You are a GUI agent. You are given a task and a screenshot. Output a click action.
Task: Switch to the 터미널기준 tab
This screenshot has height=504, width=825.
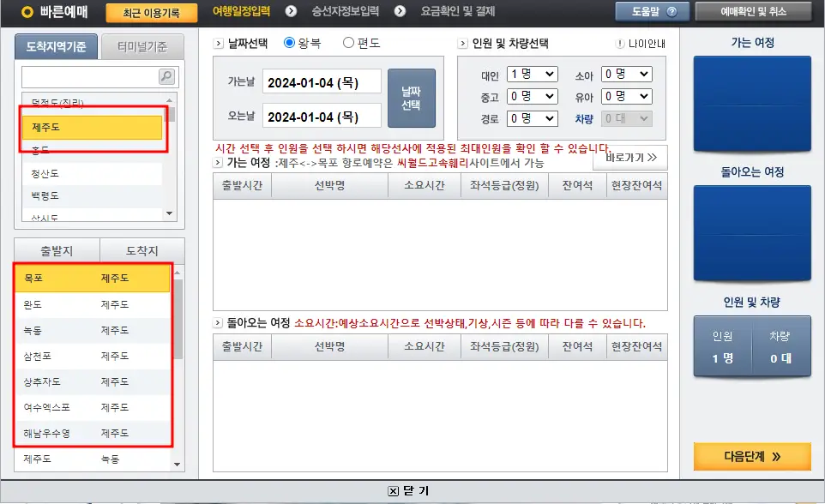tap(143, 46)
